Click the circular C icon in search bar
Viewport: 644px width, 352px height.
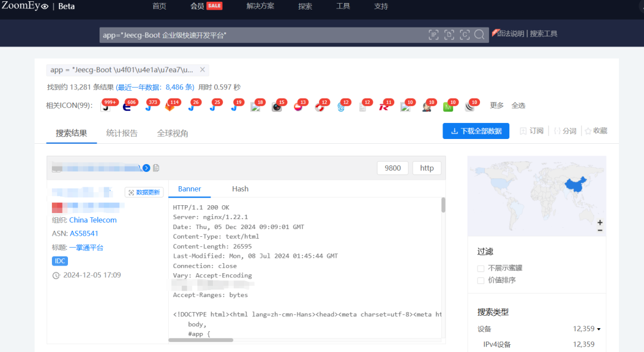(465, 35)
